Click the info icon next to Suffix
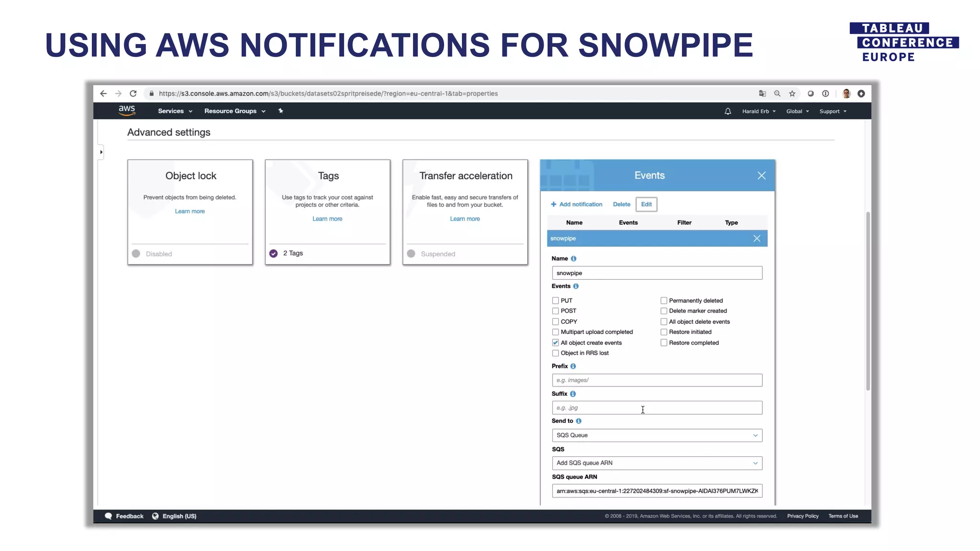This screenshot has width=980, height=551. pyautogui.click(x=573, y=394)
